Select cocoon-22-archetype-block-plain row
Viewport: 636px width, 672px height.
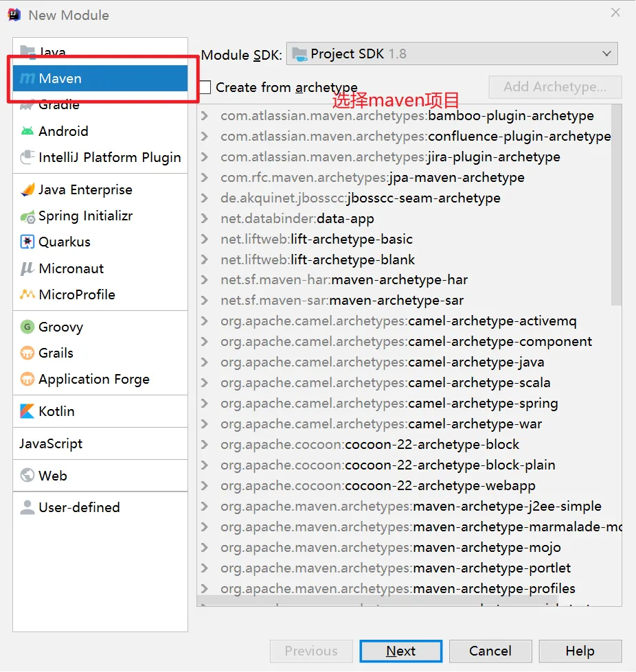[409, 465]
